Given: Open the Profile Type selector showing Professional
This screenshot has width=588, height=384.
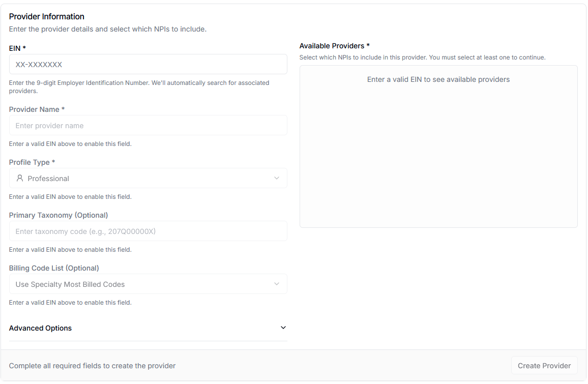Looking at the screenshot, I should pyautogui.click(x=148, y=178).
